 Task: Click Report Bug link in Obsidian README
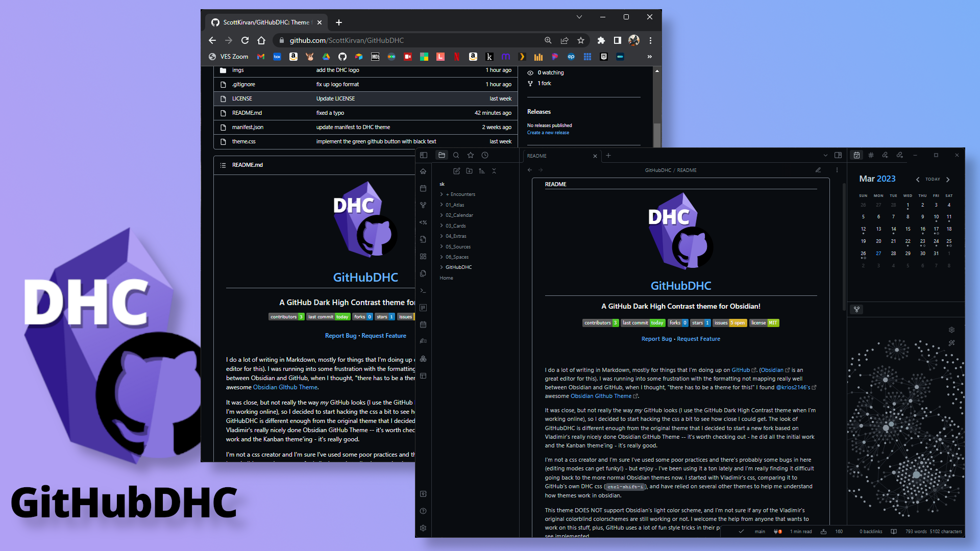coord(656,339)
